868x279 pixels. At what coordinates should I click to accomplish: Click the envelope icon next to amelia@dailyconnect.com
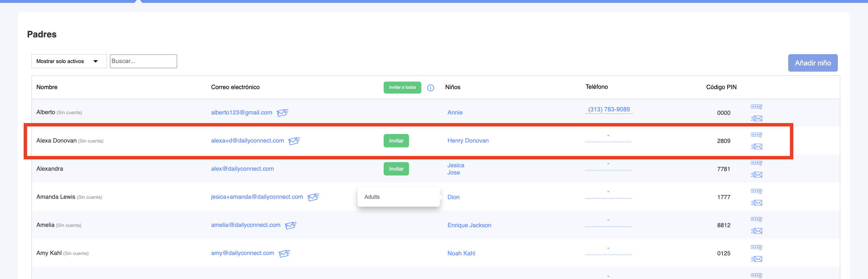coord(291,225)
